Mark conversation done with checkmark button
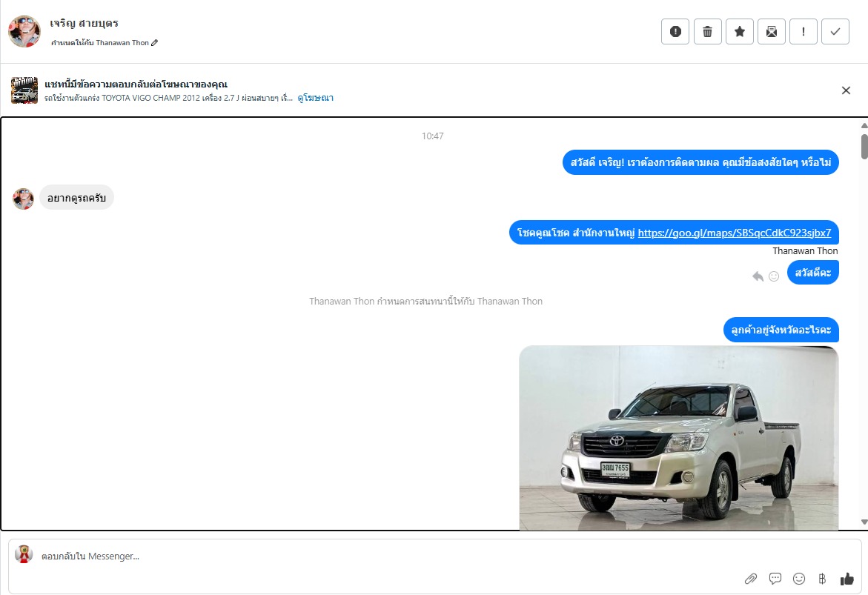This screenshot has width=868, height=595. (835, 32)
